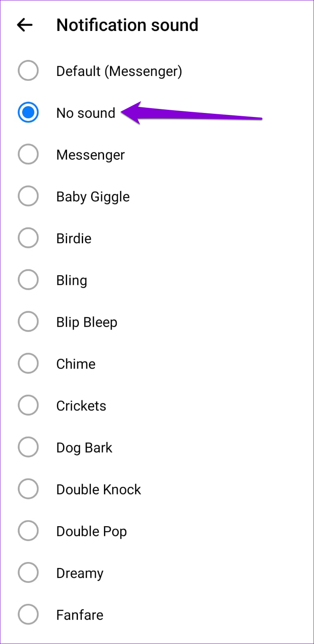The height and width of the screenshot is (644, 314).
Task: Go back using the arrow icon
Action: (x=24, y=25)
